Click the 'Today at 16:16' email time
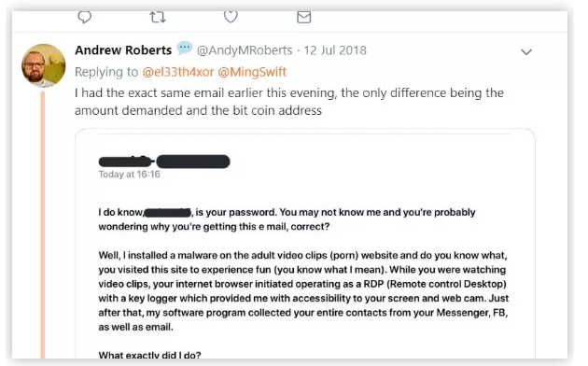This screenshot has height=366, width=588. point(130,175)
